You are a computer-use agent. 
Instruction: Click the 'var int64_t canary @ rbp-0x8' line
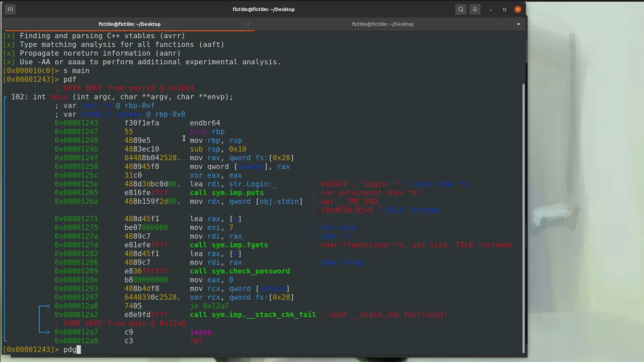coord(120,114)
